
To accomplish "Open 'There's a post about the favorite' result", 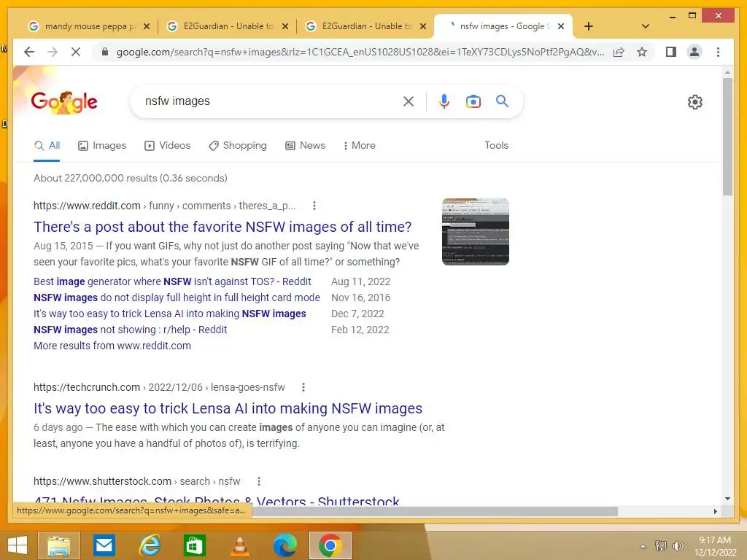I will coord(222,227).
